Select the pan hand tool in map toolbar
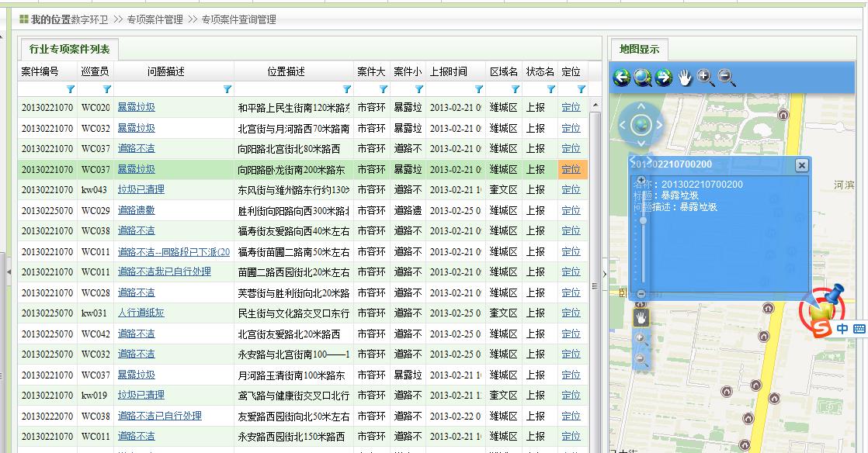 tap(685, 78)
